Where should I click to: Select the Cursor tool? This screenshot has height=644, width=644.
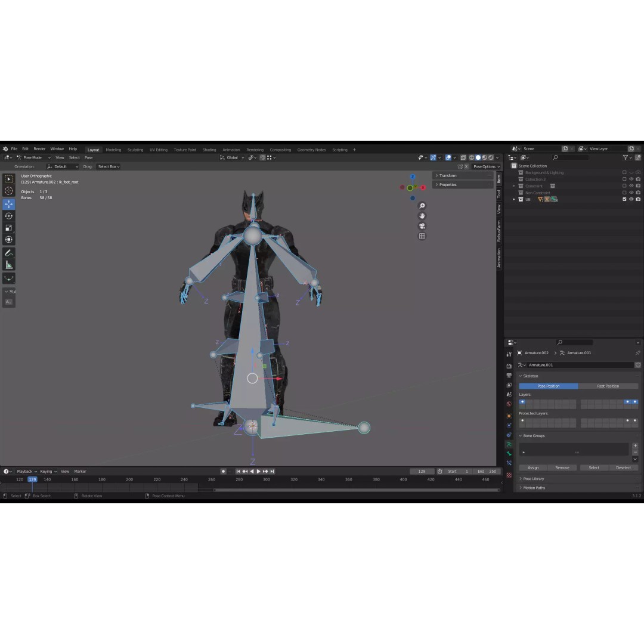click(8, 191)
